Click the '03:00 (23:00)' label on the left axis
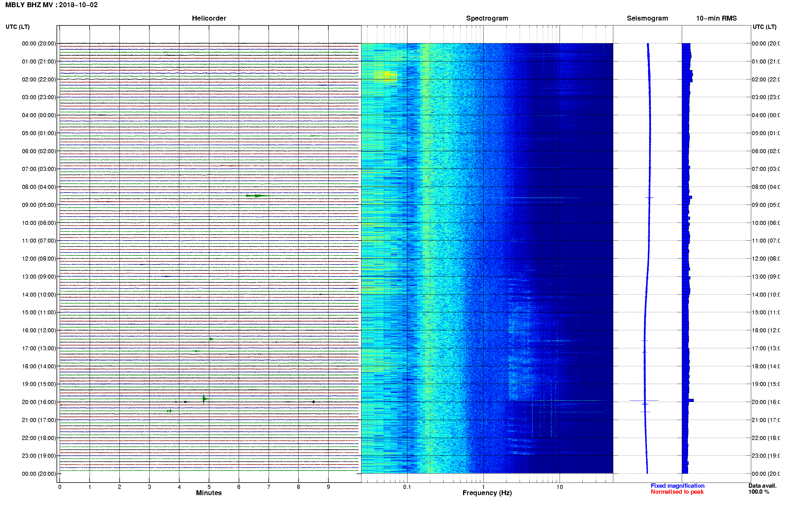 point(39,97)
